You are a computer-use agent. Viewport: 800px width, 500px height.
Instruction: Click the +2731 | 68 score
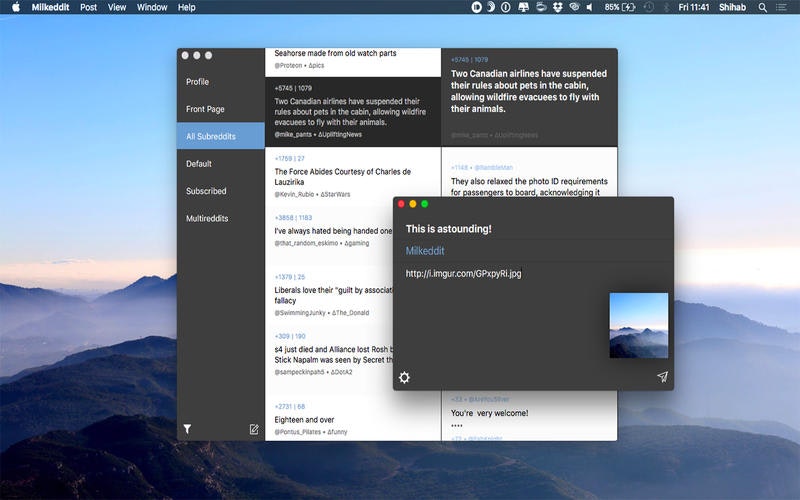[290, 407]
